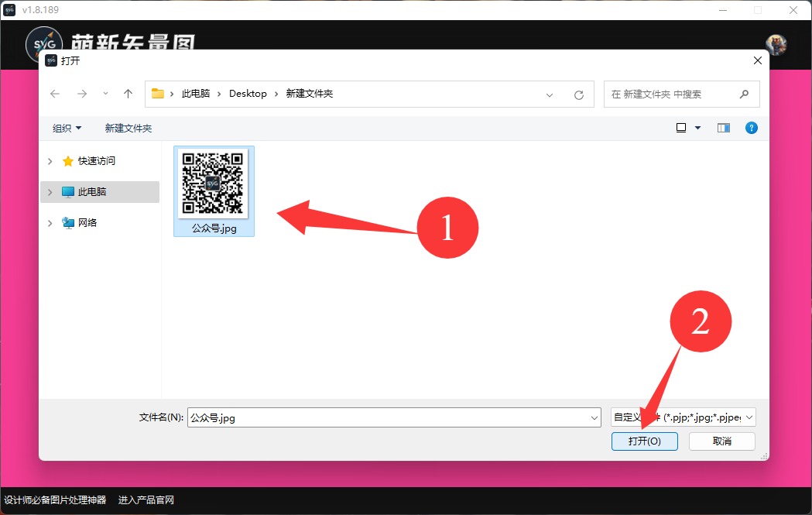
Task: Click the back navigation arrow
Action: (x=55, y=94)
